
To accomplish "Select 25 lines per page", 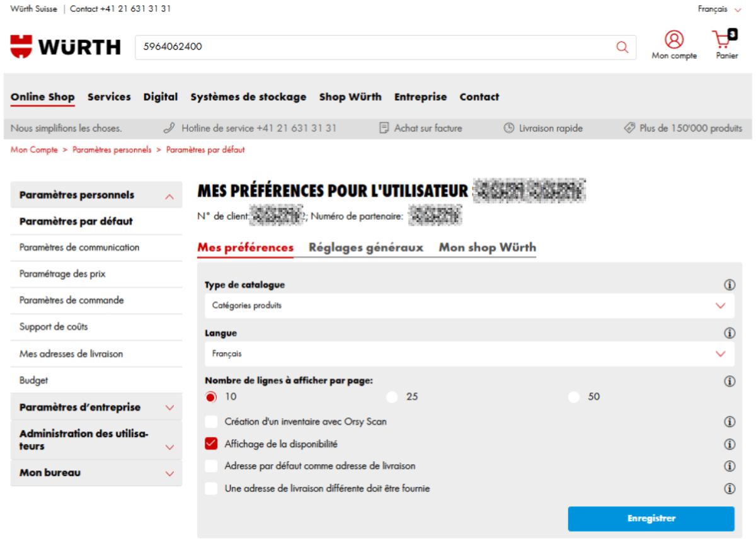I will point(392,397).
